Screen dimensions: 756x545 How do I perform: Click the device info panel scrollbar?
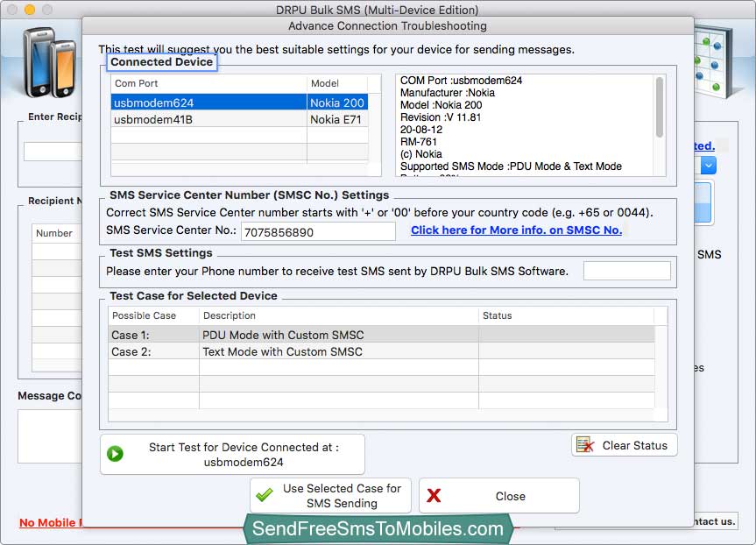tap(659, 107)
